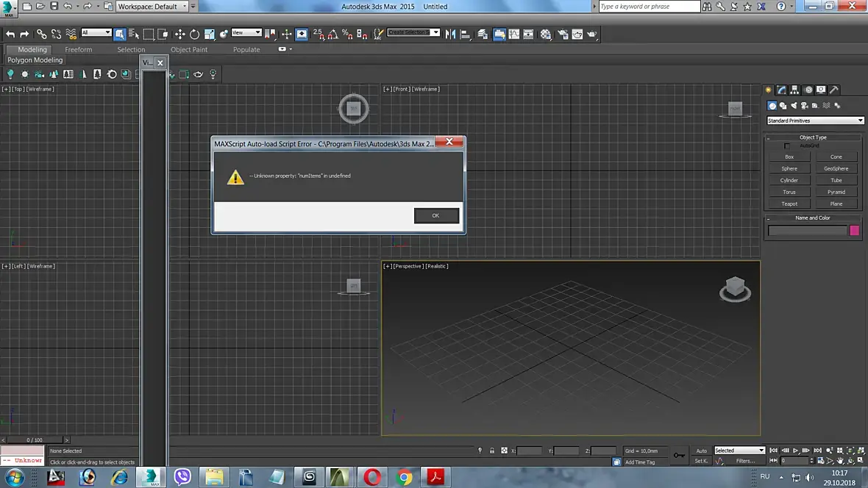868x488 pixels.
Task: Toggle the Angle Snap icon
Action: coord(332,35)
